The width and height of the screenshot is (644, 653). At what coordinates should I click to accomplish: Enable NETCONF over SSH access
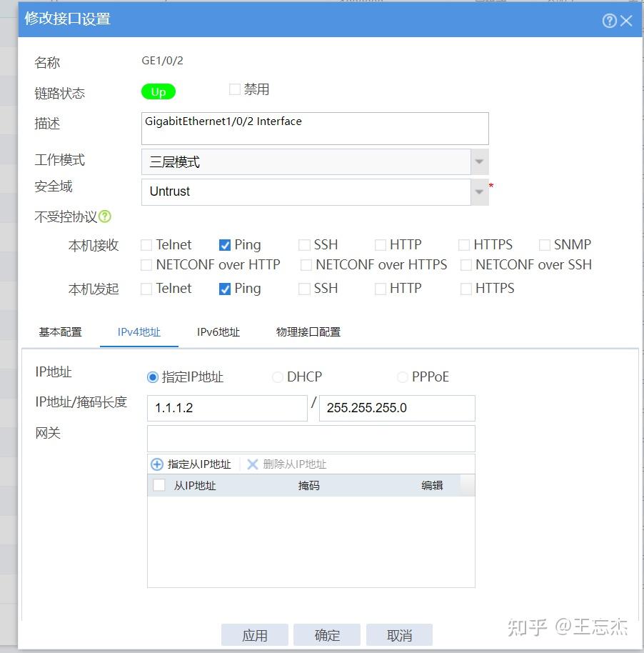(x=466, y=264)
